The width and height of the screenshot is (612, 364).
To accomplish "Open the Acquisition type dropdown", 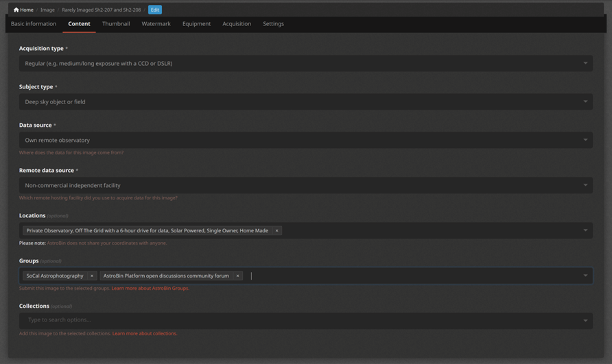I will (305, 63).
